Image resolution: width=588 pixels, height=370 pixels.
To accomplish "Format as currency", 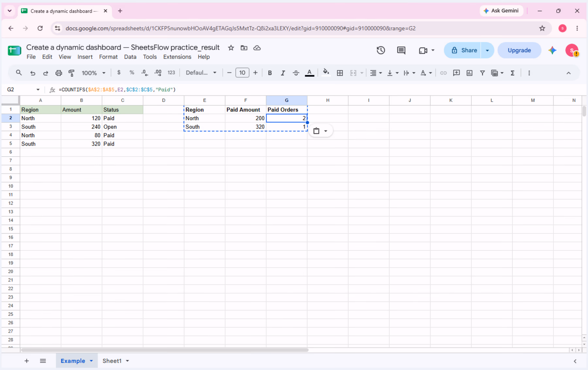I will point(119,73).
